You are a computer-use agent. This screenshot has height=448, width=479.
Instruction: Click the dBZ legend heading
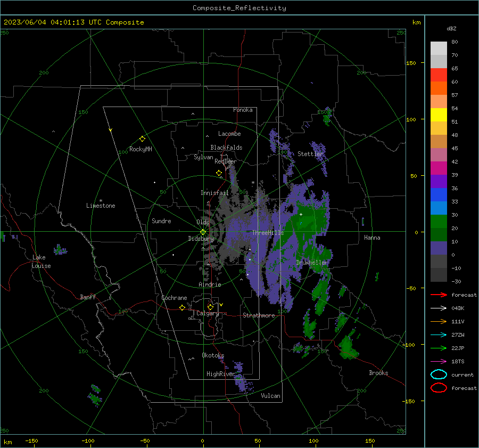click(451, 28)
